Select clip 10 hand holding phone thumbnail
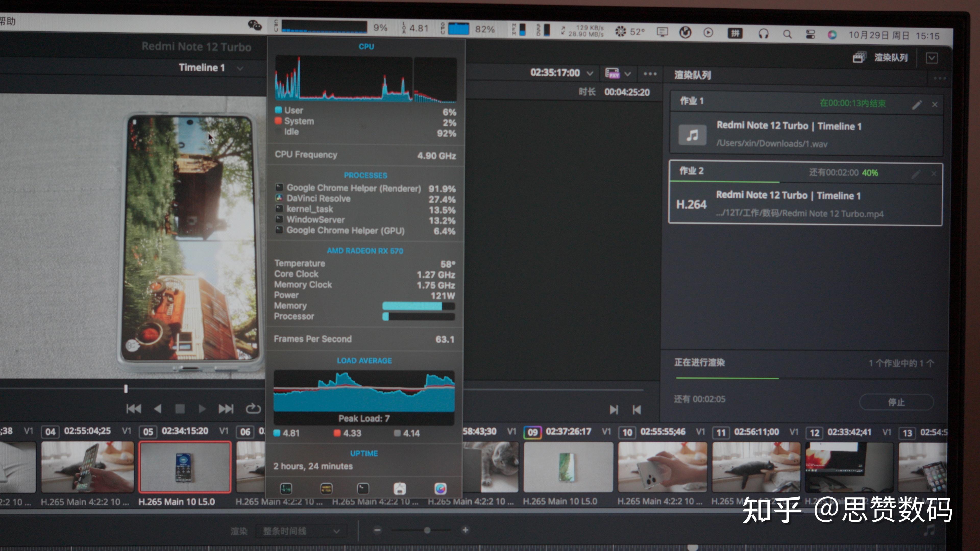Viewport: 980px width, 551px height. [x=663, y=467]
